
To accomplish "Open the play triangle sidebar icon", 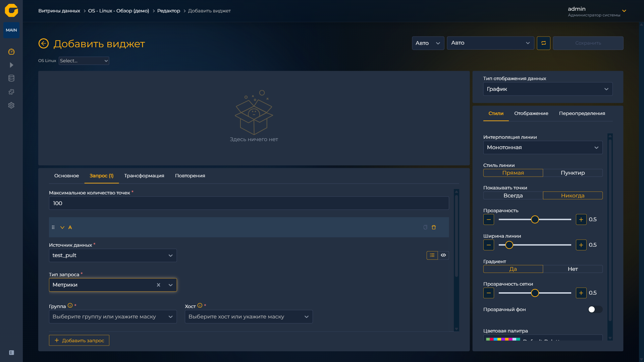I will coord(11,65).
